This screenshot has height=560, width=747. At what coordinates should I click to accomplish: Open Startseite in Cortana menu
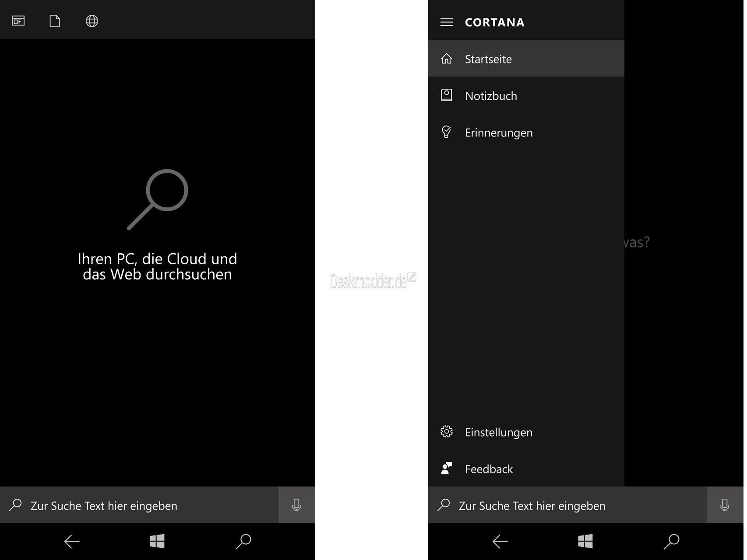526,59
